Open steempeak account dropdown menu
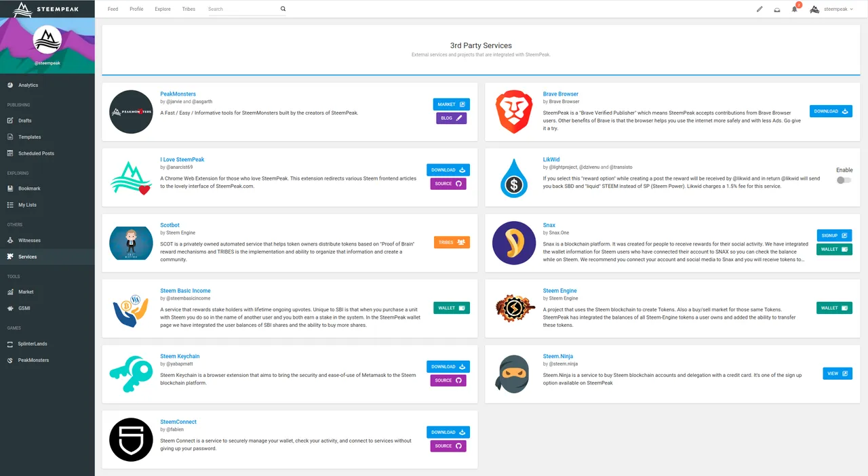The image size is (868, 476). [832, 9]
